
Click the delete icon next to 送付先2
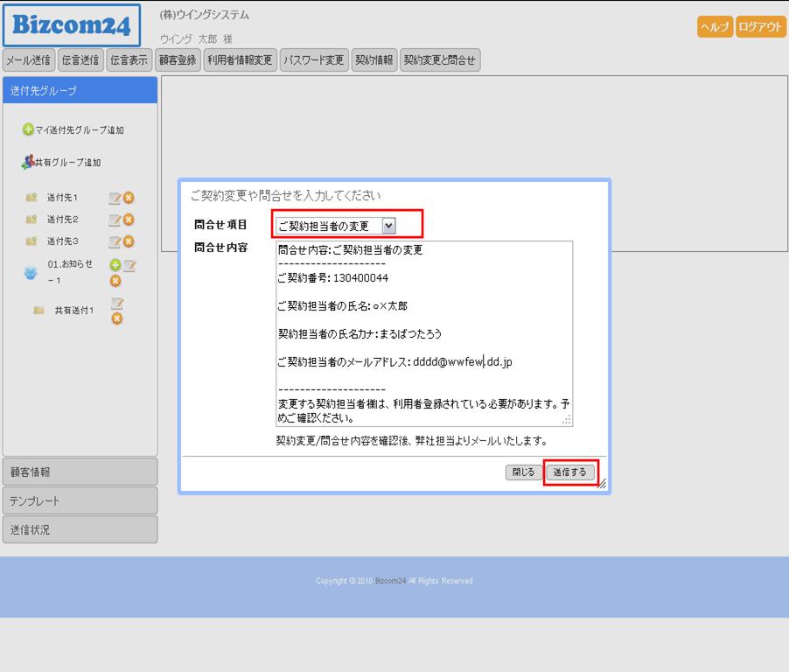coord(129,220)
